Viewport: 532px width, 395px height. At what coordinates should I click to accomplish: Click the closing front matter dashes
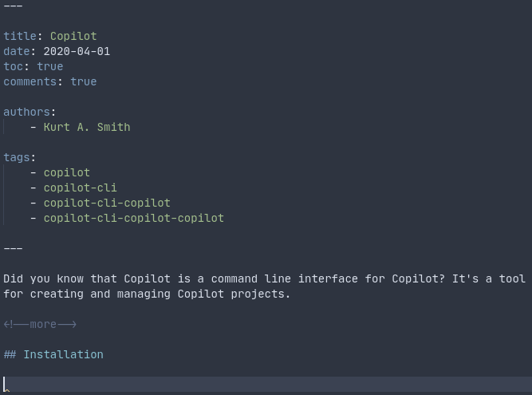pos(13,248)
